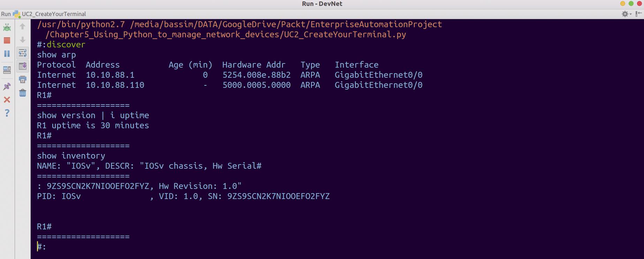Screen dimensions: 644x259
Task: Open console settings with gear icon
Action: 624,14
